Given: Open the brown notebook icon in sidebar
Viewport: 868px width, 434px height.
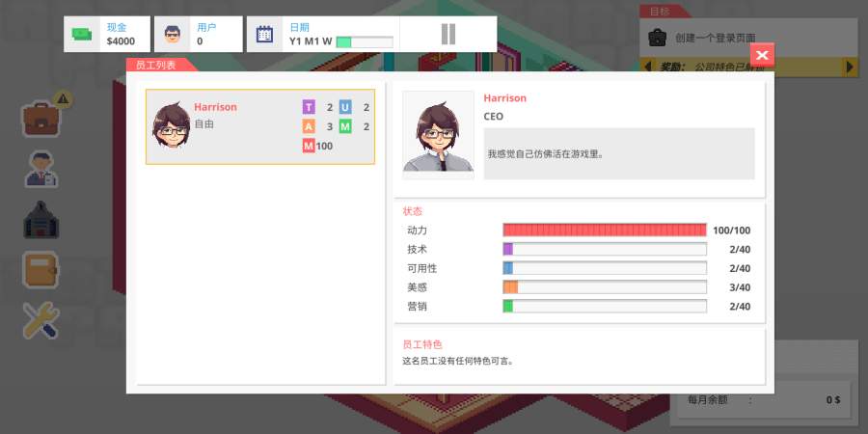Looking at the screenshot, I should [x=41, y=270].
